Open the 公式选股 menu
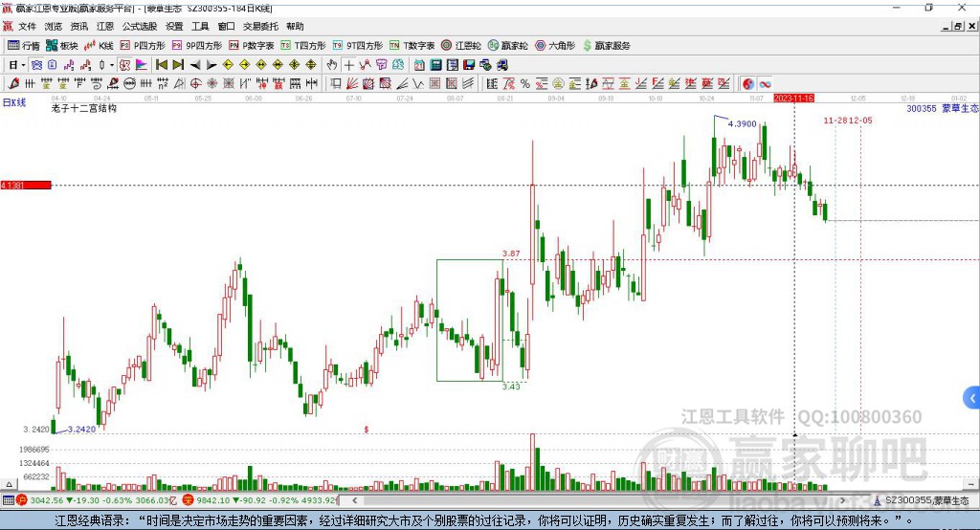 coord(138,27)
